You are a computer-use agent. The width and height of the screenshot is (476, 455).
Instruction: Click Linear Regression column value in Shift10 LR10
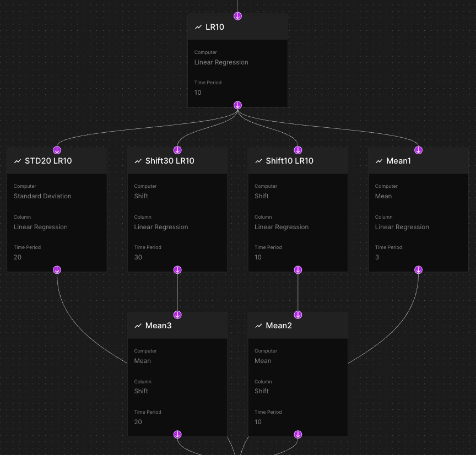pyautogui.click(x=282, y=227)
